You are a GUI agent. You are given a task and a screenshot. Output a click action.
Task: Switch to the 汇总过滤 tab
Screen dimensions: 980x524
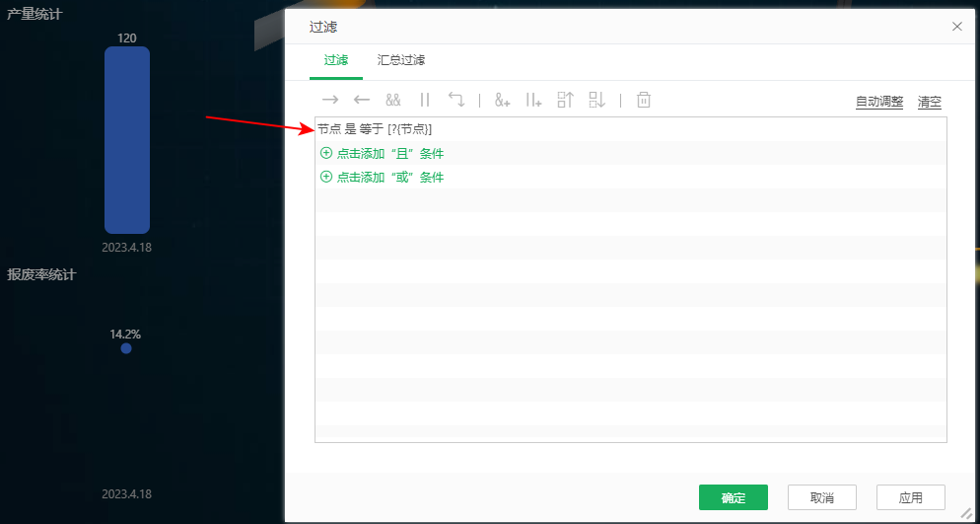(401, 60)
